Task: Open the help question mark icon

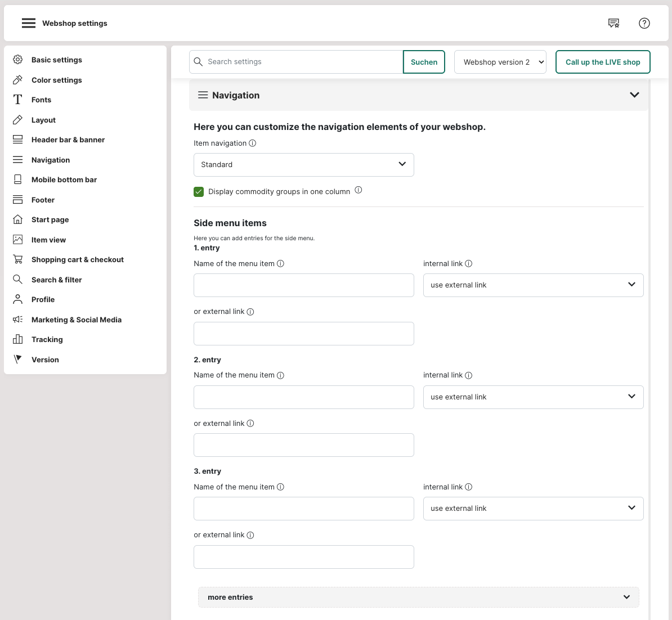Action: (644, 23)
